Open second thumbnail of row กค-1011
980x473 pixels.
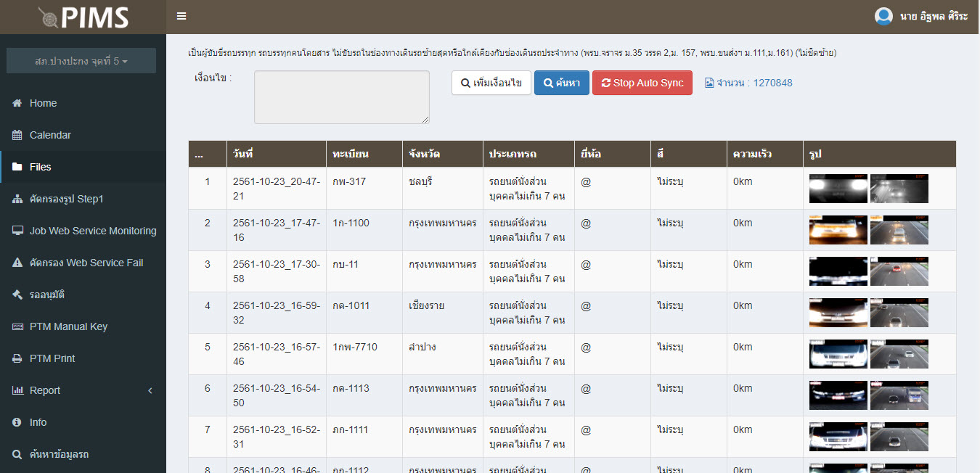899,313
